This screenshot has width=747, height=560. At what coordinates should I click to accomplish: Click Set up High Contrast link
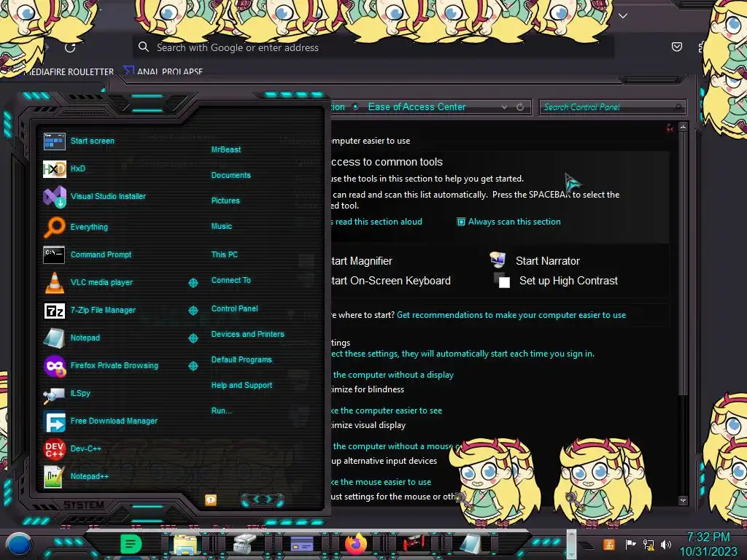pos(568,281)
